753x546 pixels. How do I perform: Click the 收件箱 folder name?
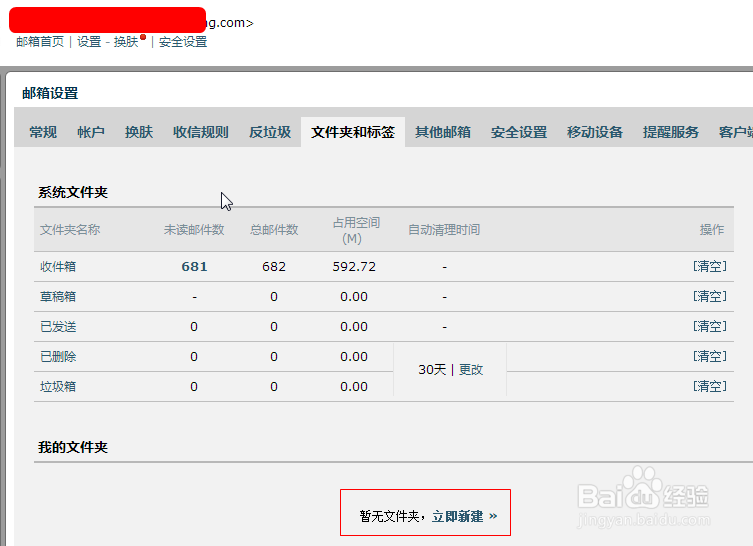pos(58,267)
